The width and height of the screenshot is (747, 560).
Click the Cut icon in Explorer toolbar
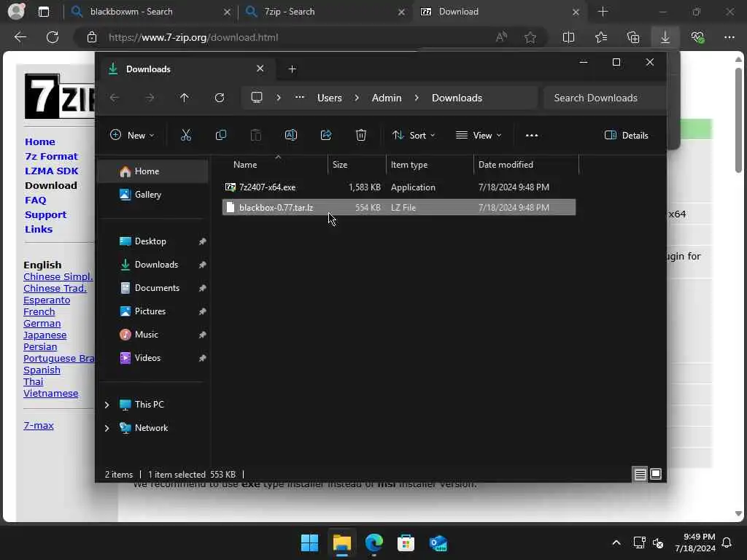[x=186, y=135]
